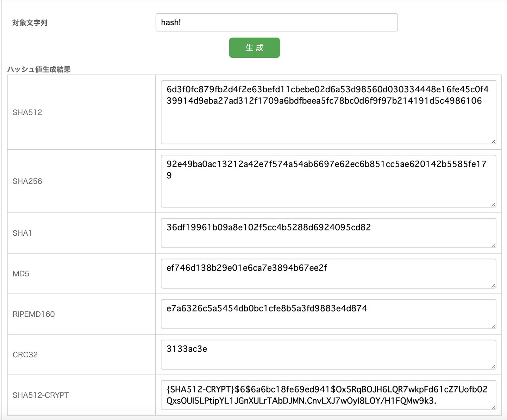Click the RIPEMD160 textarea resize handle
507x420 pixels.
point(494,326)
